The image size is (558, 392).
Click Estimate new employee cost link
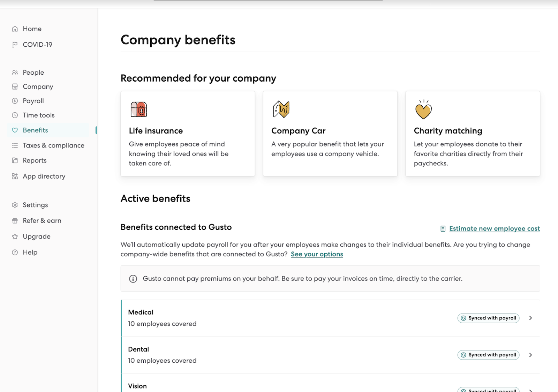[x=494, y=229]
